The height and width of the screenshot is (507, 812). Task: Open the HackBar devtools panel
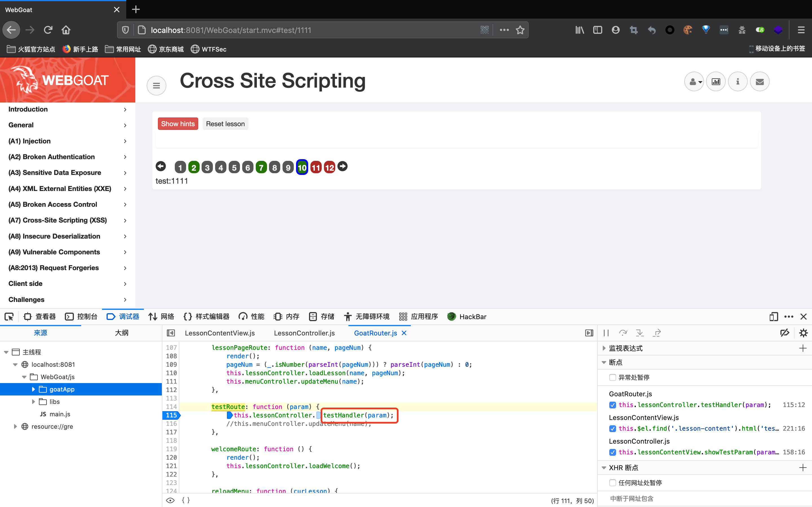click(467, 317)
